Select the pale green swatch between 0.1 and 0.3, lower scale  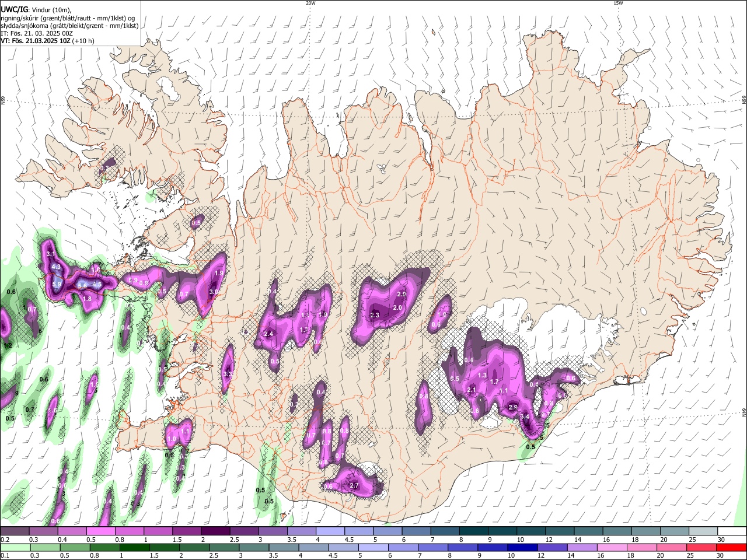15,547
